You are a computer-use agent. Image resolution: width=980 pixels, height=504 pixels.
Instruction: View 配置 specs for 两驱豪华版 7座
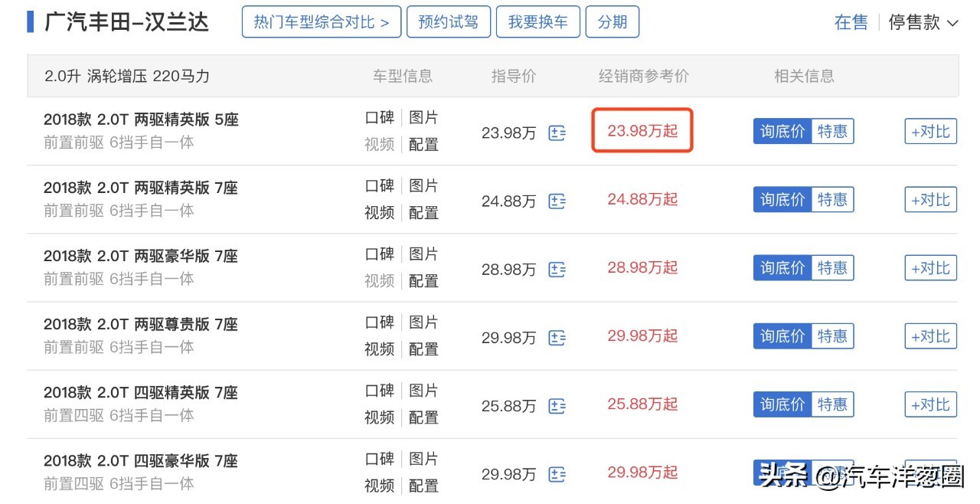coord(425,280)
